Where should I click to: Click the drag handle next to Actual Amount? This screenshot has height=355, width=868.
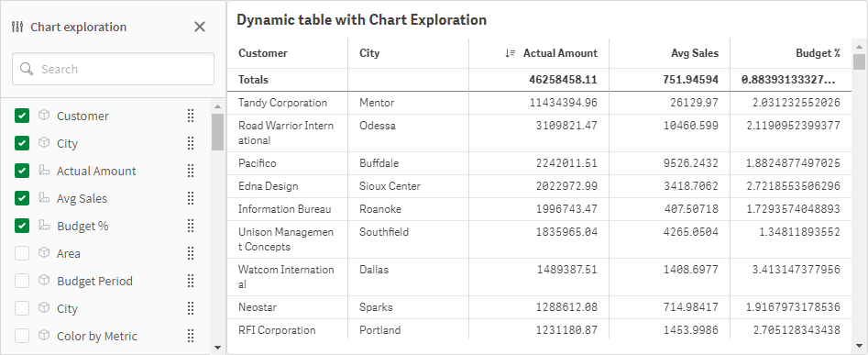[x=191, y=171]
